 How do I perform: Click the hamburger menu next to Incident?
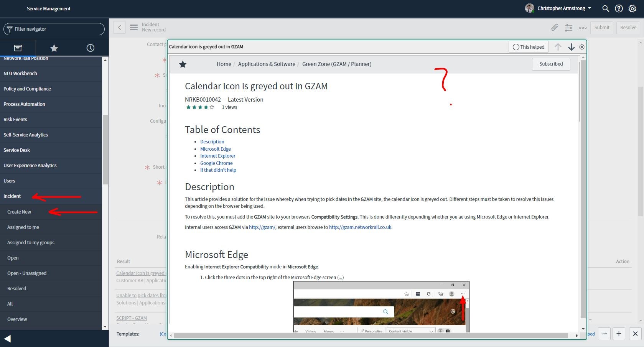(x=133, y=27)
